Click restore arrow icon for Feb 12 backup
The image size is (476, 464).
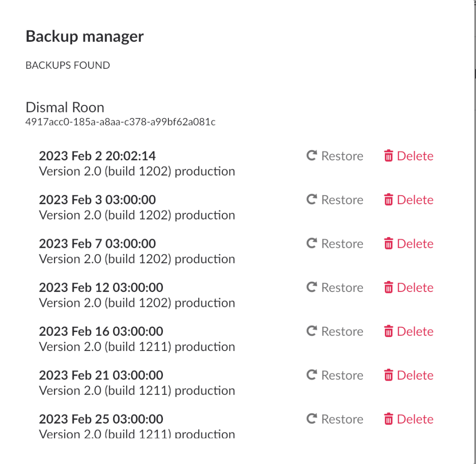[312, 287]
